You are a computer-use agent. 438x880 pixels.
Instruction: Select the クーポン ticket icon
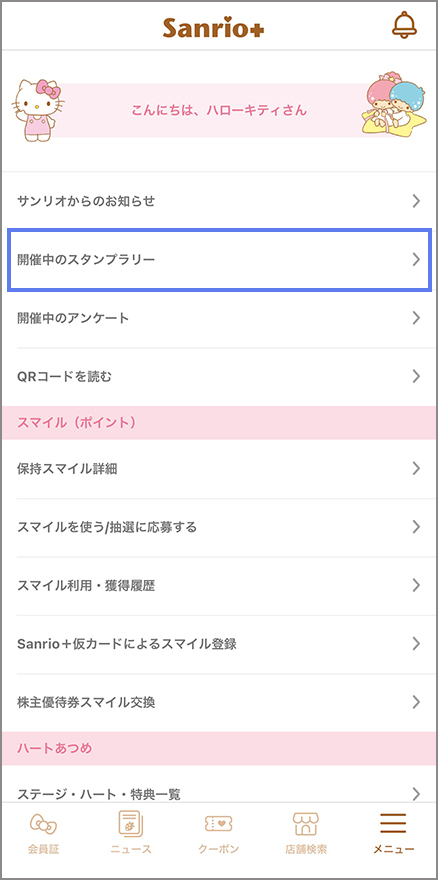218,824
